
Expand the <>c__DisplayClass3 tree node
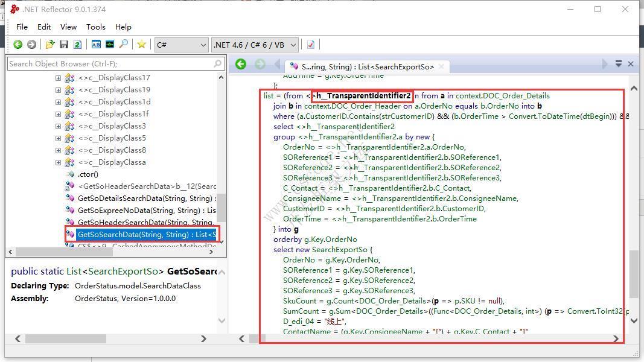[x=58, y=126]
